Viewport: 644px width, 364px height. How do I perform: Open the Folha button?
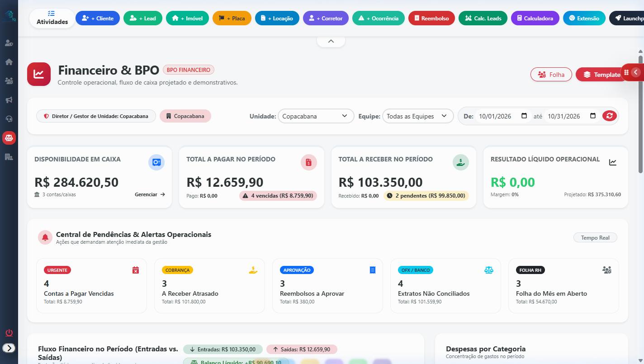click(x=551, y=75)
